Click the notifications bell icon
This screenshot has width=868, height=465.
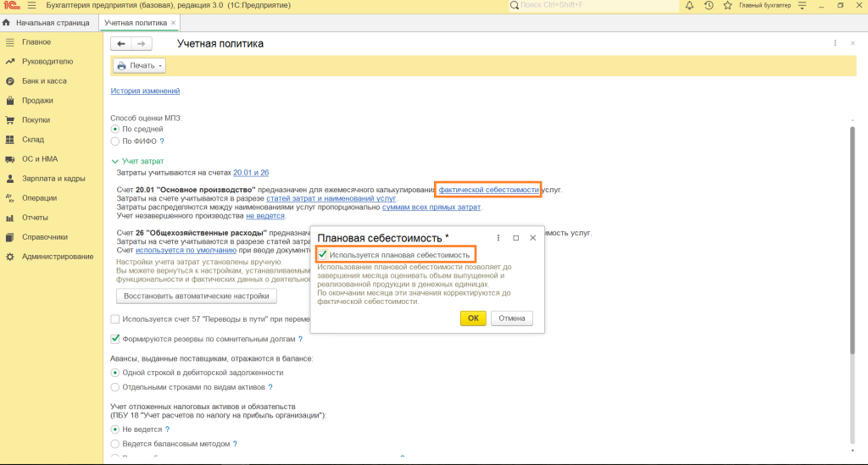click(x=689, y=6)
